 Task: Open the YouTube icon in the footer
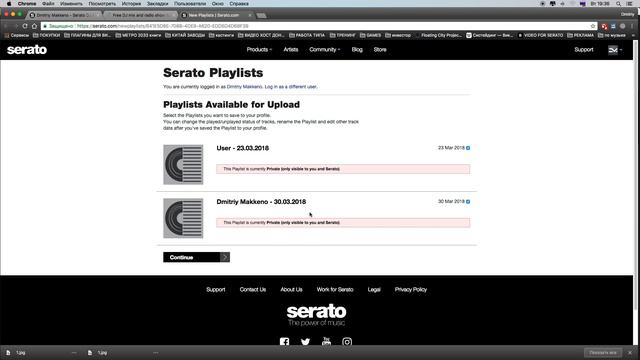326,341
